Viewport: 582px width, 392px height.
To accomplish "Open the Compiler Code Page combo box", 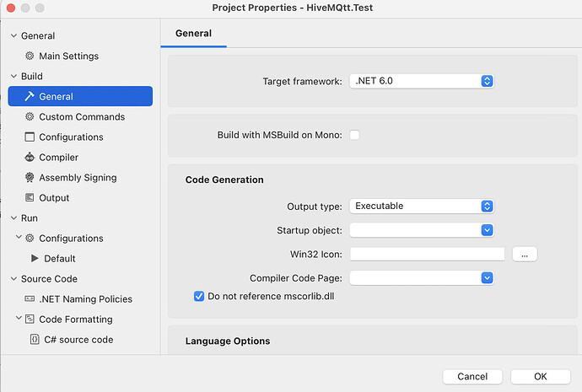I will tap(487, 277).
